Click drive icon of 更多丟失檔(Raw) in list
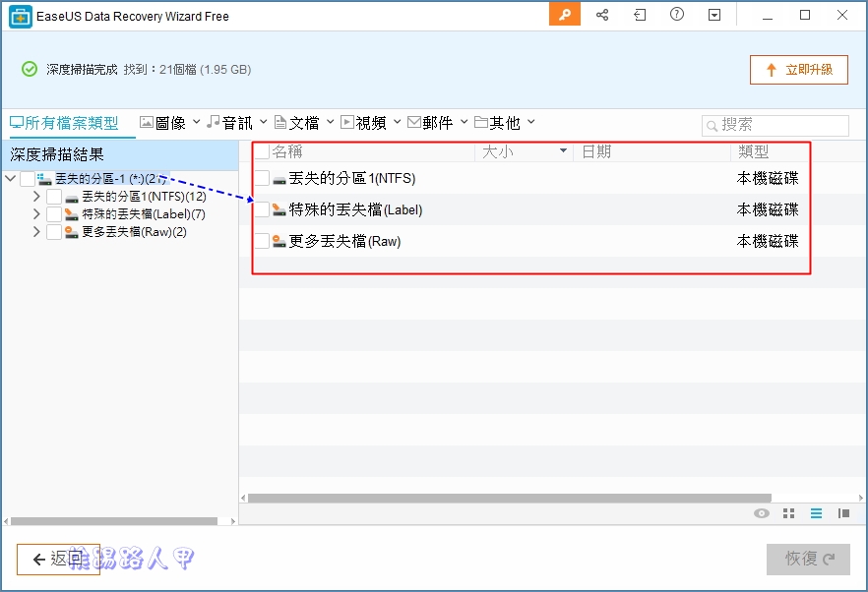Image resolution: width=868 pixels, height=592 pixels. click(279, 241)
